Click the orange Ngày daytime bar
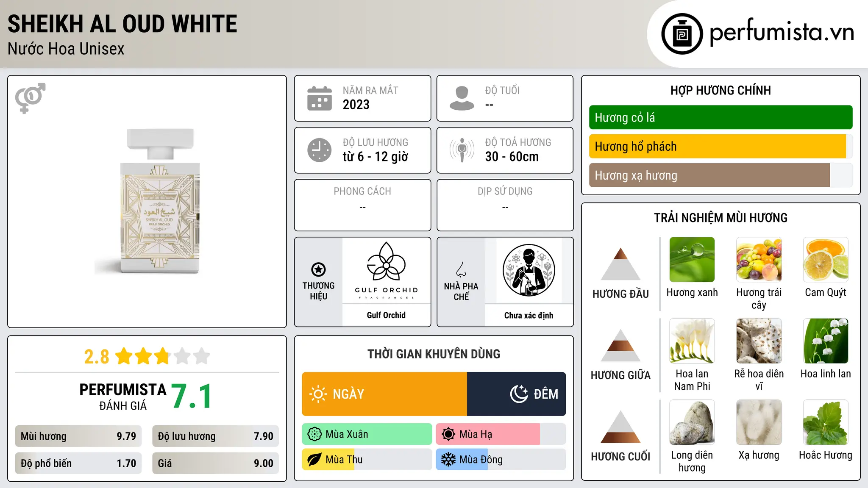 [x=384, y=394]
